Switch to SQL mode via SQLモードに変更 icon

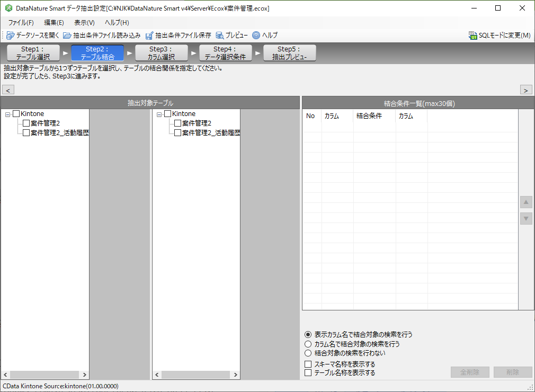coord(473,35)
